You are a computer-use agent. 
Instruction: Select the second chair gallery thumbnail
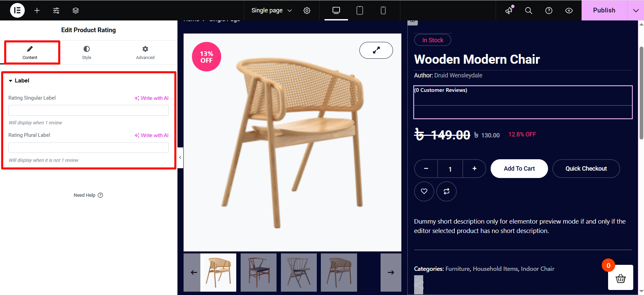[258, 272]
